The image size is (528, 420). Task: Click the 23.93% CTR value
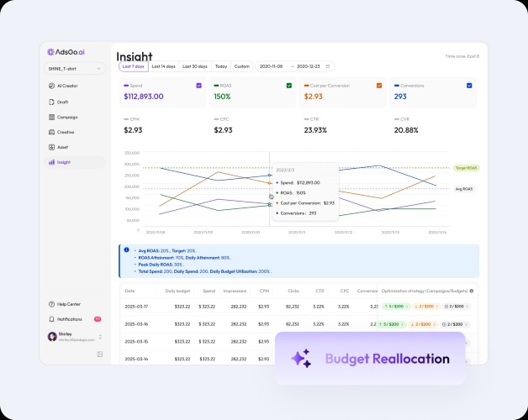pos(315,130)
